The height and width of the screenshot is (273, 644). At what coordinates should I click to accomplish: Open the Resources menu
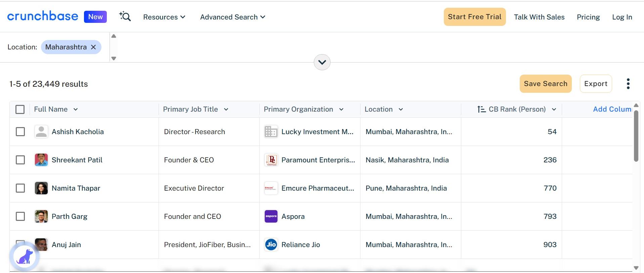pos(164,17)
